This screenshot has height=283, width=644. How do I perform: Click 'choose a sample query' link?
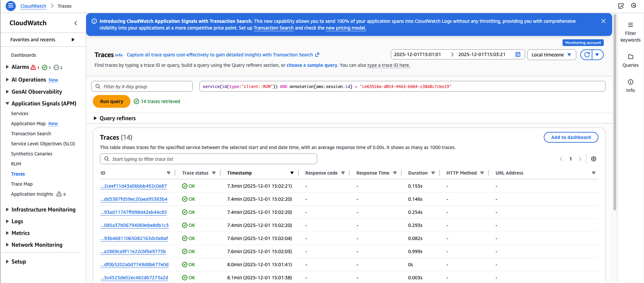click(312, 65)
